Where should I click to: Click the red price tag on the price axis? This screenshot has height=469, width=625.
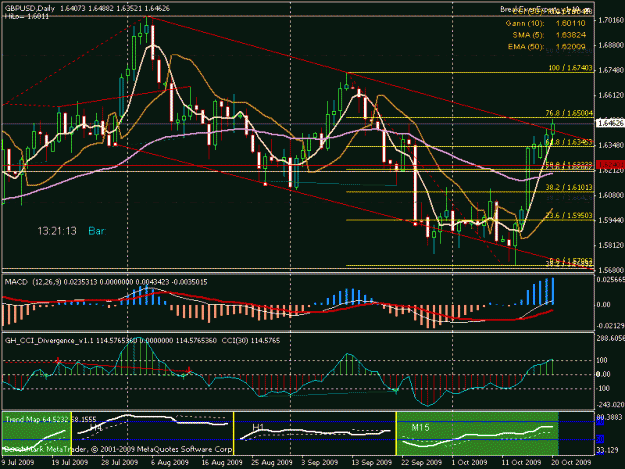click(x=610, y=165)
